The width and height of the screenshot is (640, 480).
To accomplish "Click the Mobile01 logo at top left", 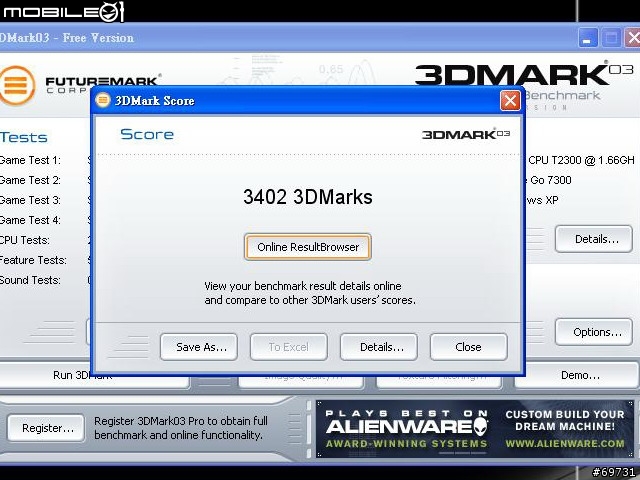I will [62, 11].
